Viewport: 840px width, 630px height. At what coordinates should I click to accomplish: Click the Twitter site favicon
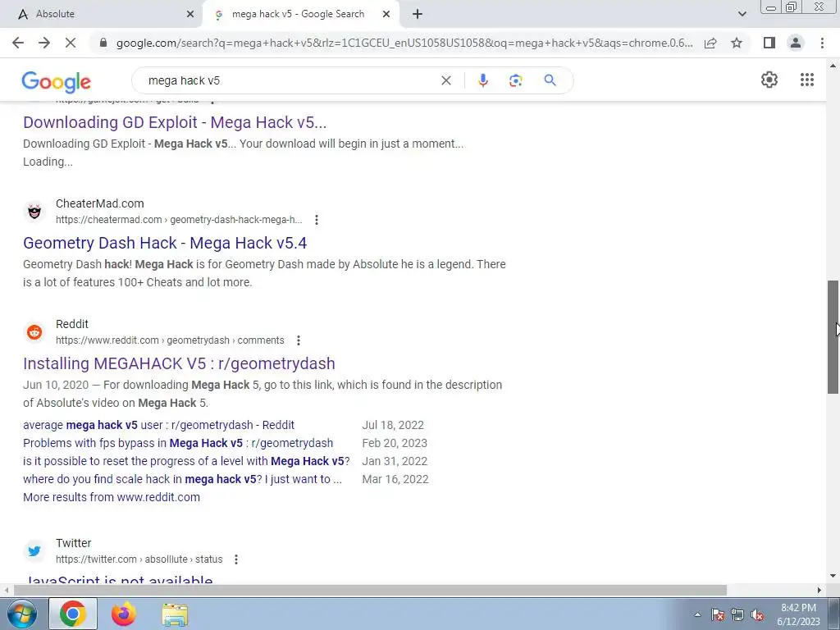(x=34, y=550)
